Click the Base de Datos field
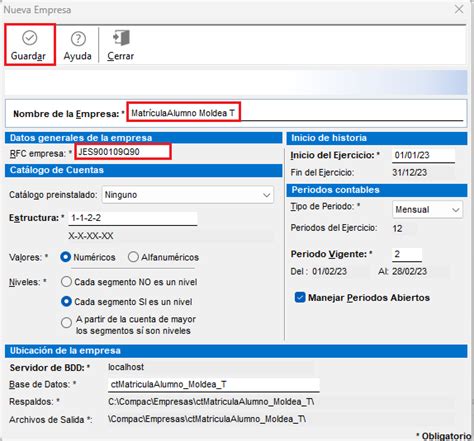 coord(214,384)
